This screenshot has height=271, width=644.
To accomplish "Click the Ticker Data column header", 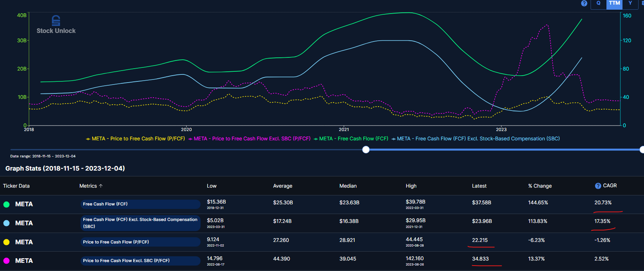I will [x=16, y=186].
